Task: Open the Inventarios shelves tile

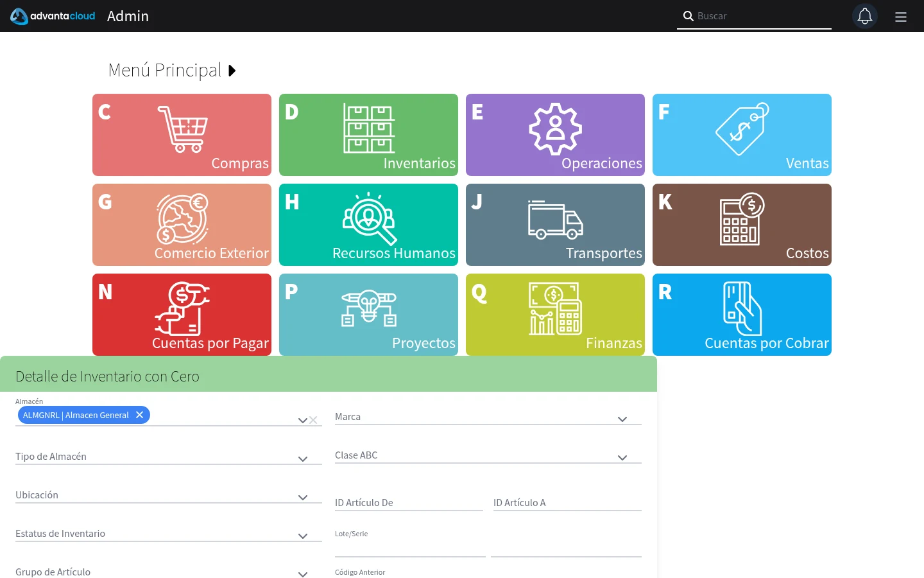Action: tap(368, 135)
